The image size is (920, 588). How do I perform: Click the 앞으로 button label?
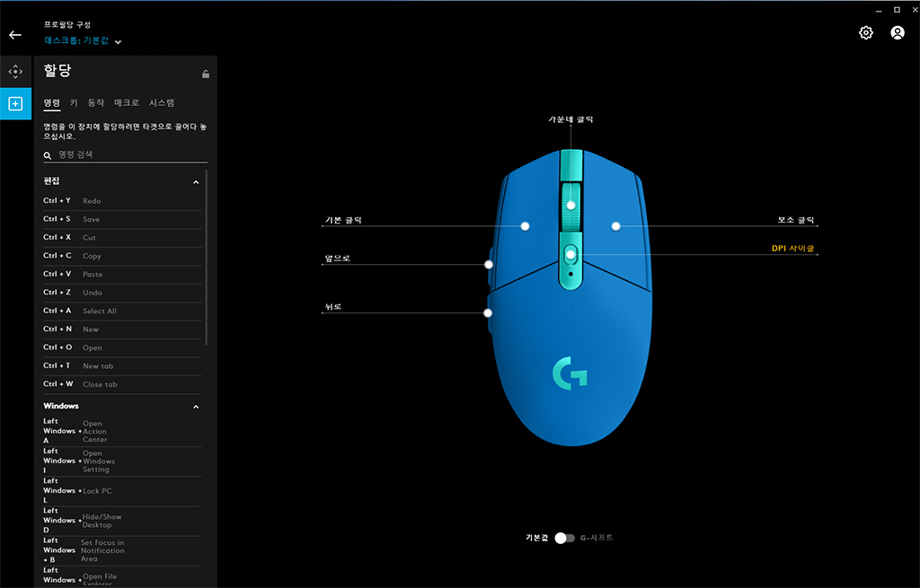click(x=338, y=258)
